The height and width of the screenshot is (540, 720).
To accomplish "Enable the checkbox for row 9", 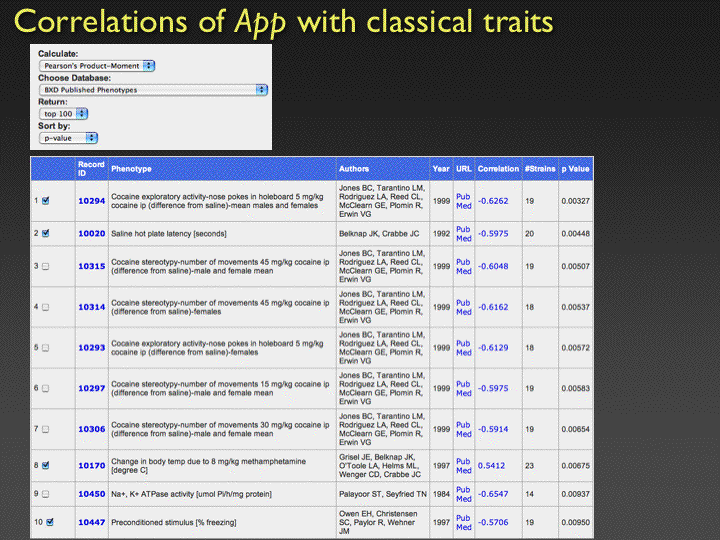I will pos(45,494).
